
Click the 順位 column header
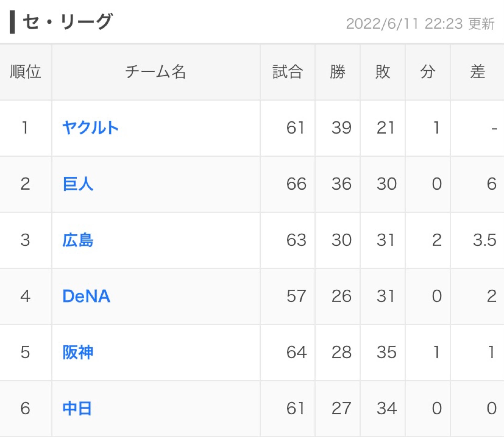(x=25, y=72)
